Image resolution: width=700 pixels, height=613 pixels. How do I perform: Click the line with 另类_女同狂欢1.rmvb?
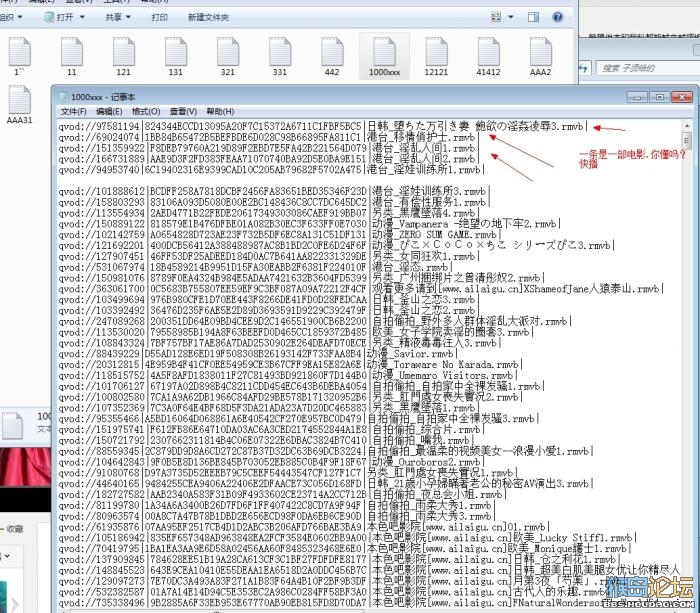tap(269, 256)
